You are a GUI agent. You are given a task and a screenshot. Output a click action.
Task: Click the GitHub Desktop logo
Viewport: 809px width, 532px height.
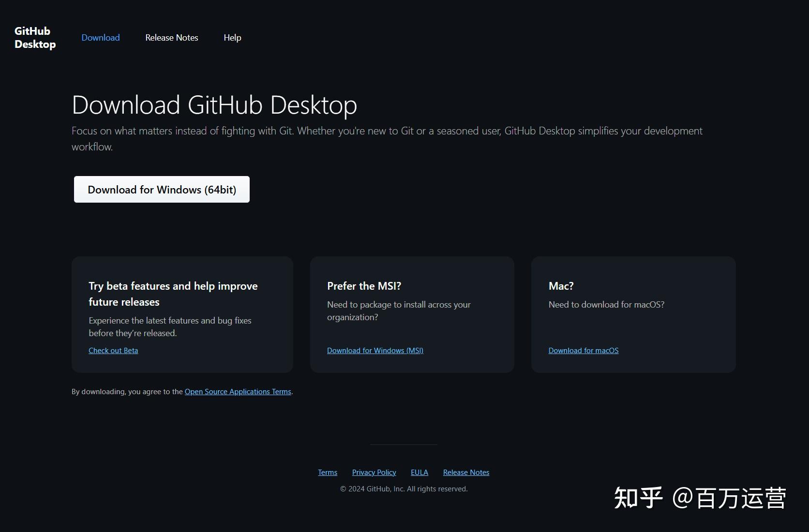(x=34, y=38)
